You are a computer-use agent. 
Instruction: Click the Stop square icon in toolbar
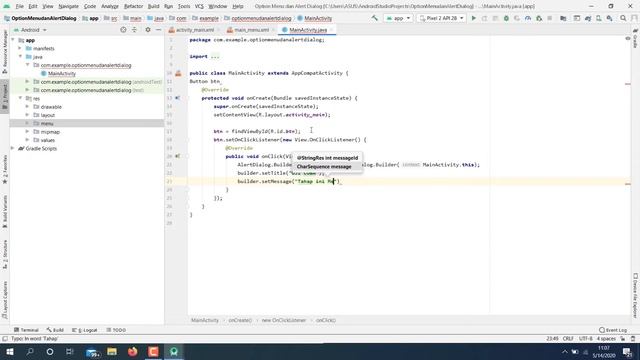(550, 18)
